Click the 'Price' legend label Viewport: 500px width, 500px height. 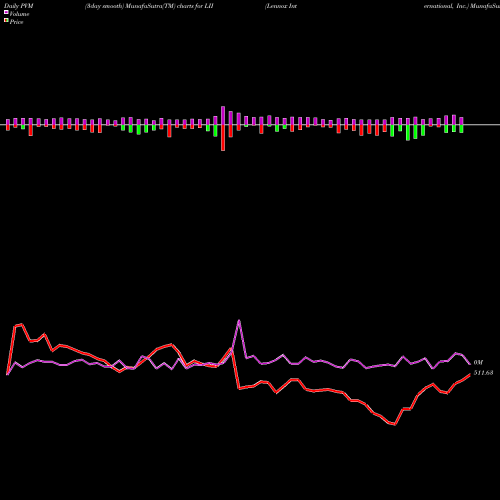(x=16, y=22)
